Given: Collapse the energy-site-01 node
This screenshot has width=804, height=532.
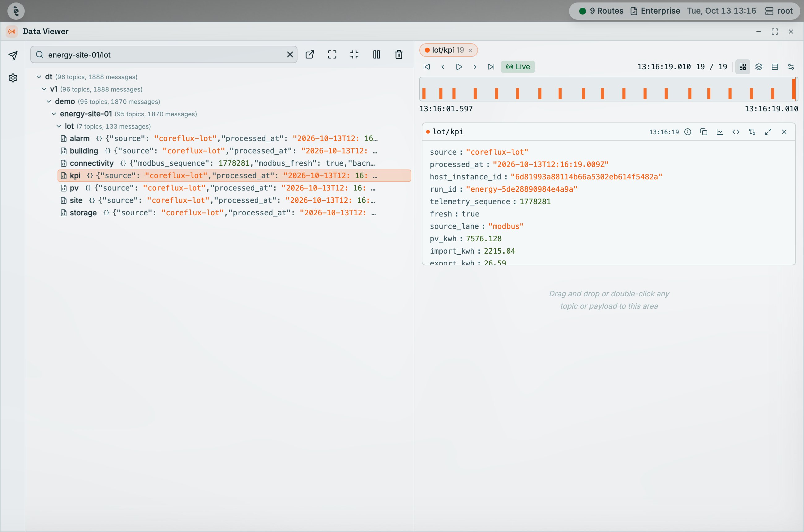Looking at the screenshot, I should point(53,114).
